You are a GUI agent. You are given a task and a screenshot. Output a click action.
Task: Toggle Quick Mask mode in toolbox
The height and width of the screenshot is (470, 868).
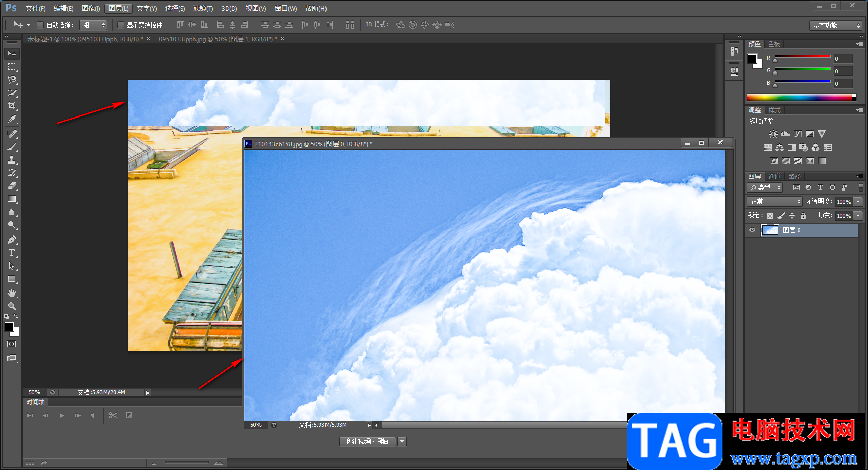pyautogui.click(x=12, y=344)
